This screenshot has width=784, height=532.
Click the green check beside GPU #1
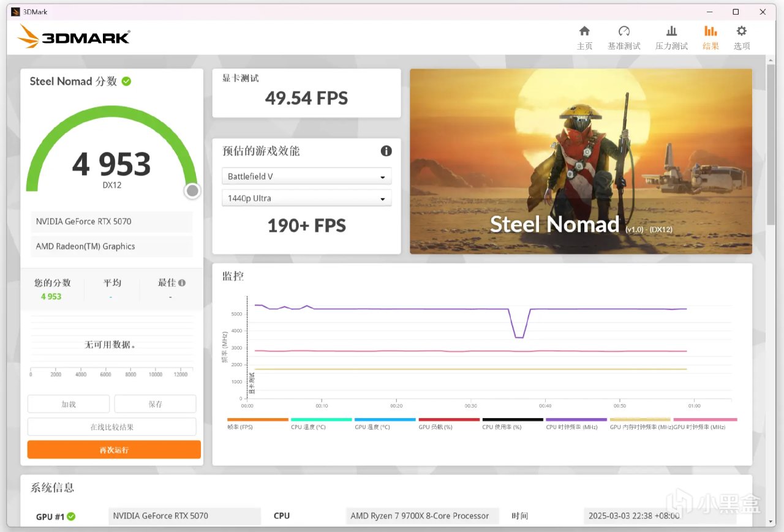[x=71, y=516]
